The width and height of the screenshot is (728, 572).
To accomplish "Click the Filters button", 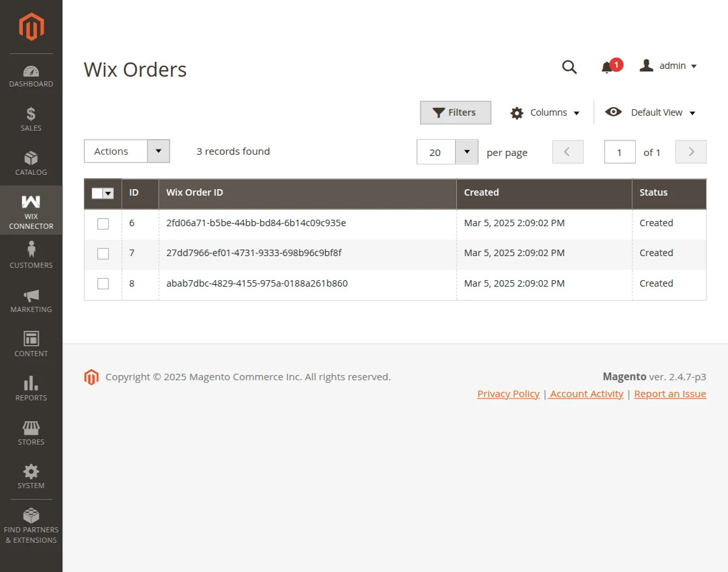I will 455,112.
